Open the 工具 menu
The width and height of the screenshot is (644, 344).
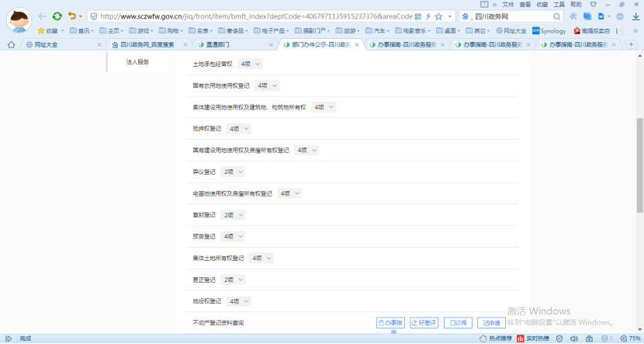click(x=558, y=4)
